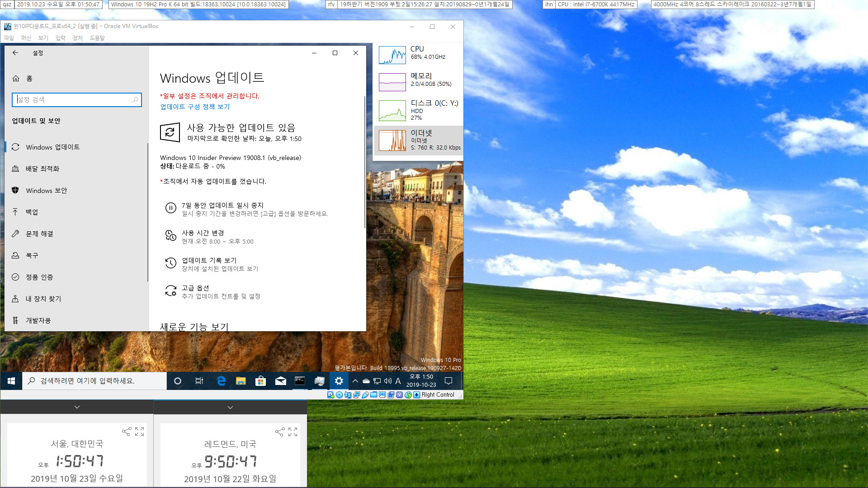Click VirtualBox hard disk status icon
Screen dimensions: 868x488
[x=331, y=395]
